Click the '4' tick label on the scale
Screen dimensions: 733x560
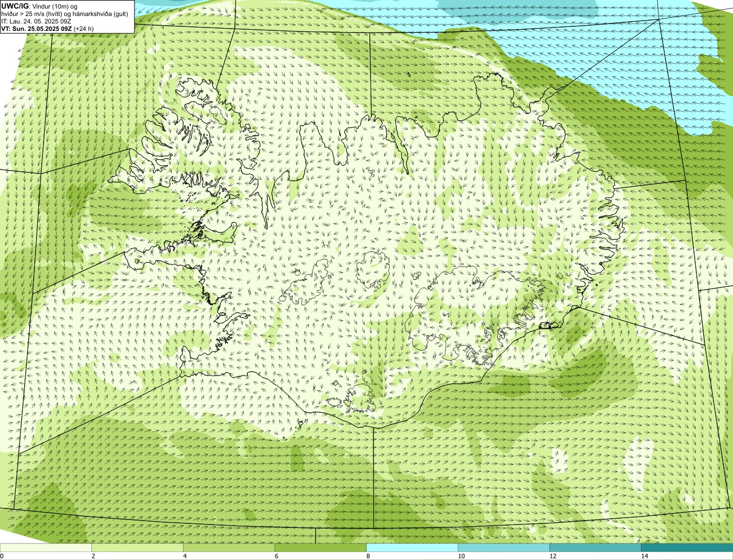(x=184, y=556)
